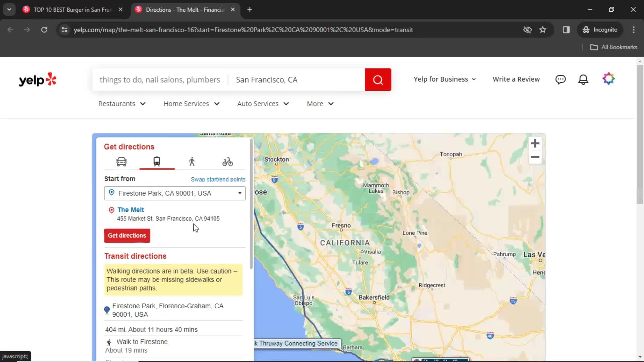
Task: Expand the Restaurants menu
Action: point(122,104)
